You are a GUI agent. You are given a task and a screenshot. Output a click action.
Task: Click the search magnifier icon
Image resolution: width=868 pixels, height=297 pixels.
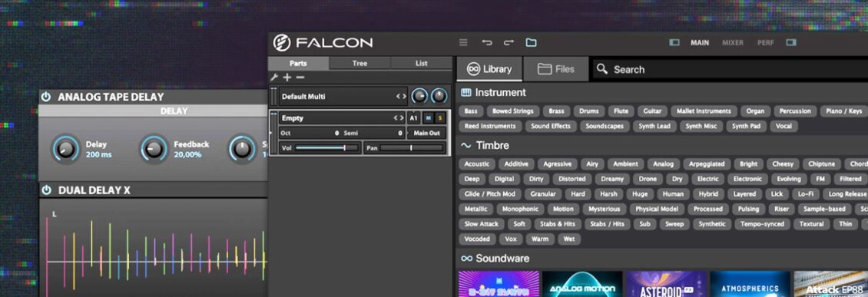602,69
